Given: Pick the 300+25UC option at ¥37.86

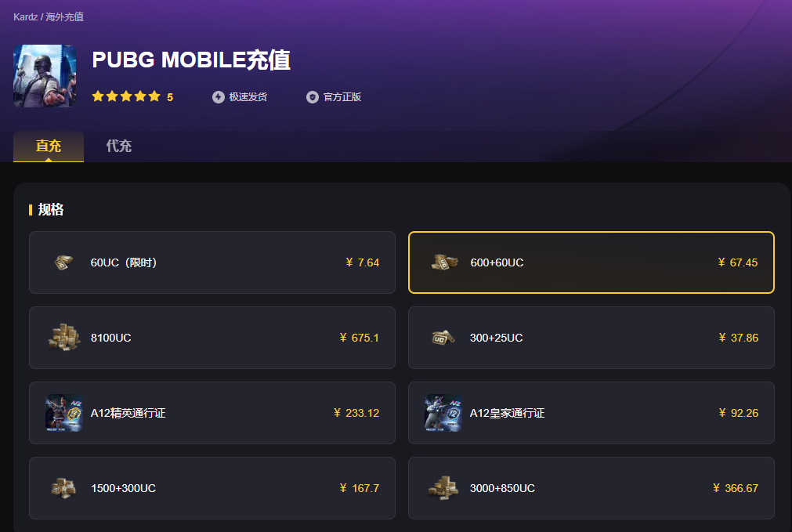Looking at the screenshot, I should coord(591,338).
